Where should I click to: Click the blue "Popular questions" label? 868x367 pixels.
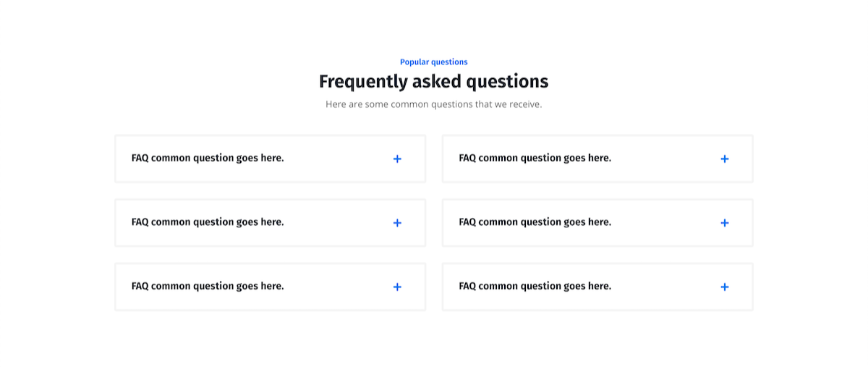coord(434,62)
